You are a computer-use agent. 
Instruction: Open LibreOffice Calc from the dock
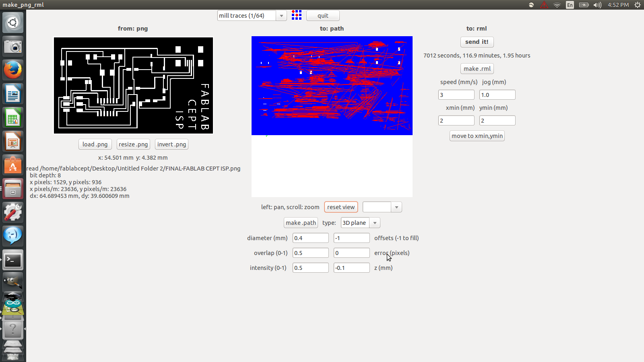pyautogui.click(x=13, y=117)
